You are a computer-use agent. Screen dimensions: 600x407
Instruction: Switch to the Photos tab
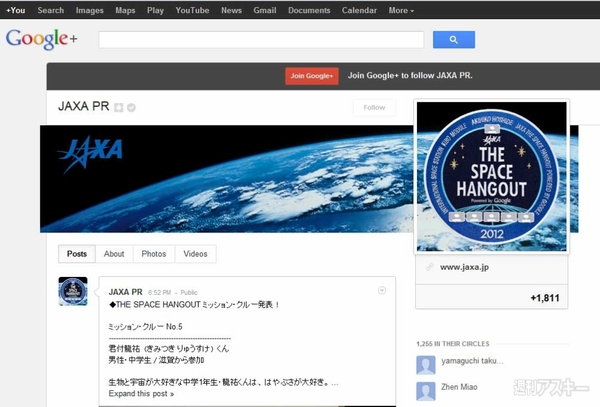click(153, 254)
